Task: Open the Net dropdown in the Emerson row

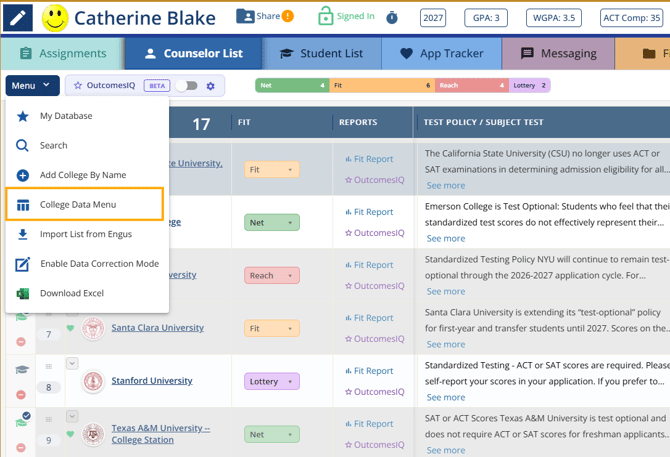Action: coord(272,223)
